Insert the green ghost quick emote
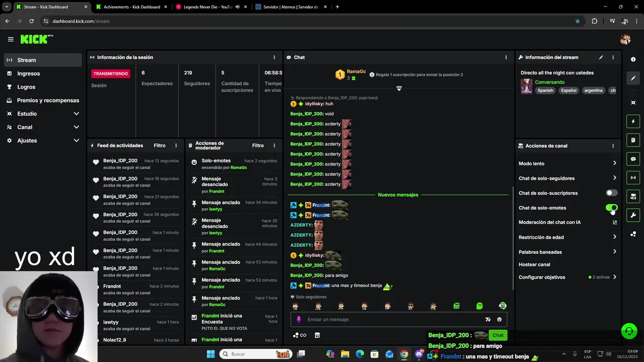Image resolution: width=644 pixels, height=362 pixels. point(479,306)
